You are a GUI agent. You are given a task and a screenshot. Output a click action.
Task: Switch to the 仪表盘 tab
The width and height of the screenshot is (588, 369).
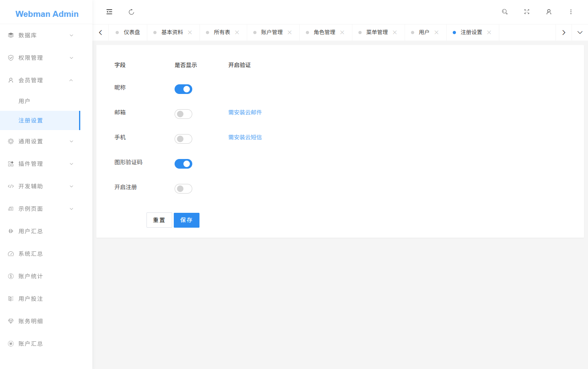click(131, 32)
